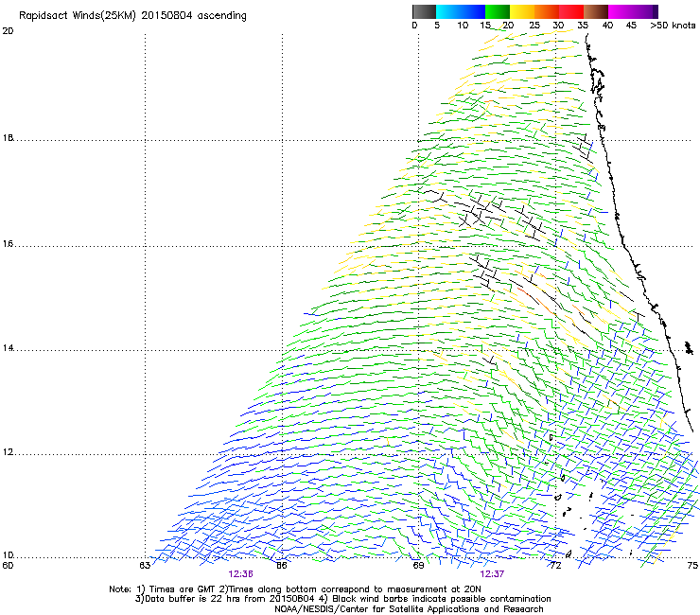Click the latitude '14' axis label
Image resolution: width=700 pixels, height=615 pixels.
[8, 348]
